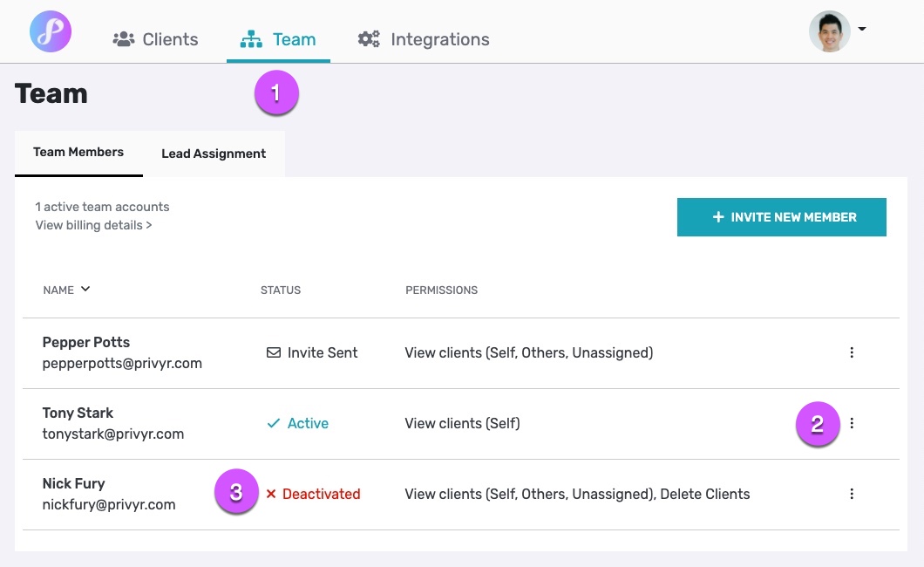Switch to the Team Members tab
Screen dimensions: 924x567
coord(78,152)
